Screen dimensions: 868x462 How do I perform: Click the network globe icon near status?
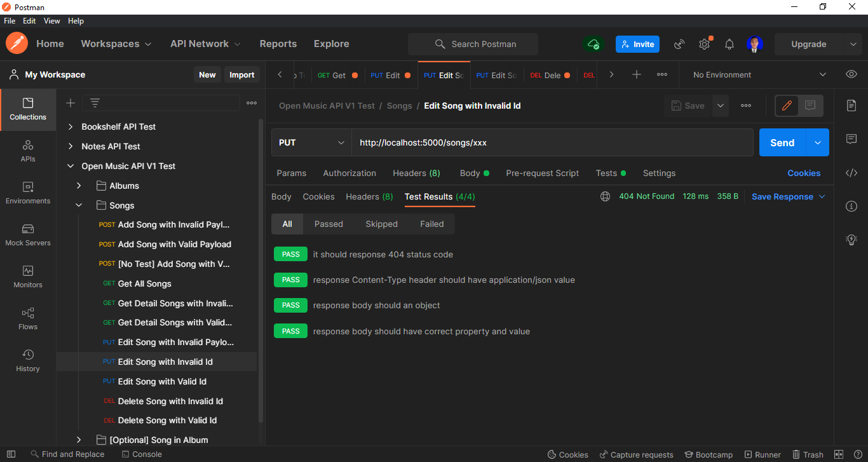pos(605,196)
